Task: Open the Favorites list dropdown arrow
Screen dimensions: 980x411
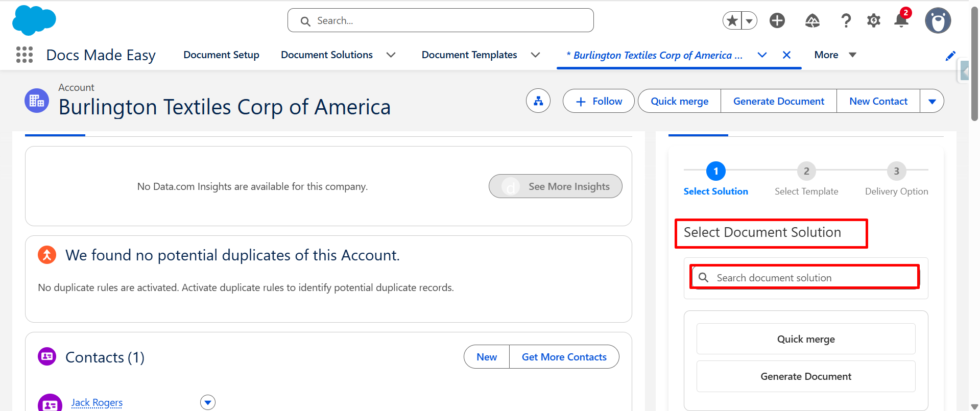Action: pos(749,20)
